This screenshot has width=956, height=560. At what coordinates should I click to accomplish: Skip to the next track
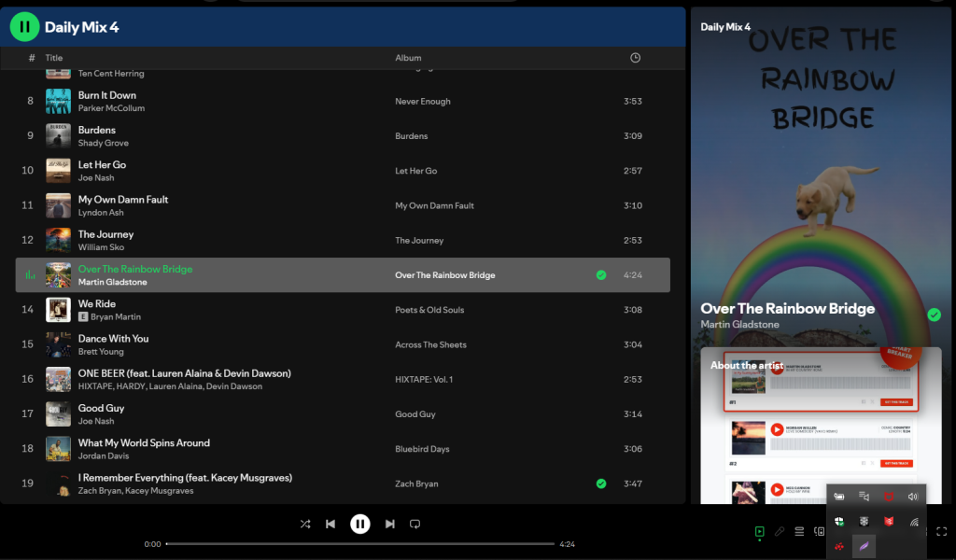(389, 524)
